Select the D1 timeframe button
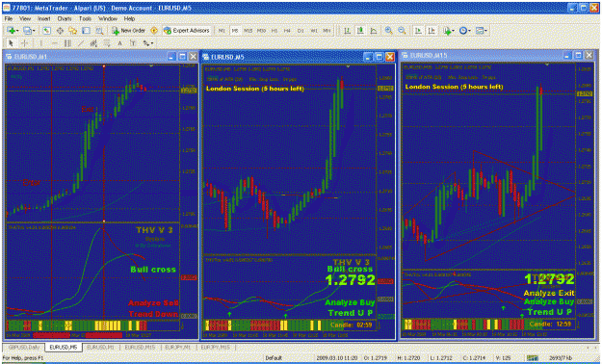The height and width of the screenshot is (364, 602). click(x=301, y=31)
